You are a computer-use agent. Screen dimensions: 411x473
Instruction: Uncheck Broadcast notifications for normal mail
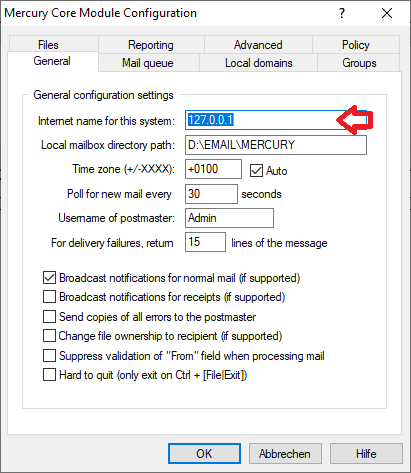(49, 278)
